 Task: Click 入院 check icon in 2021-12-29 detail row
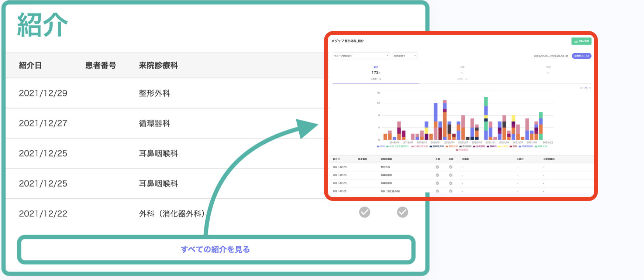pos(437,167)
